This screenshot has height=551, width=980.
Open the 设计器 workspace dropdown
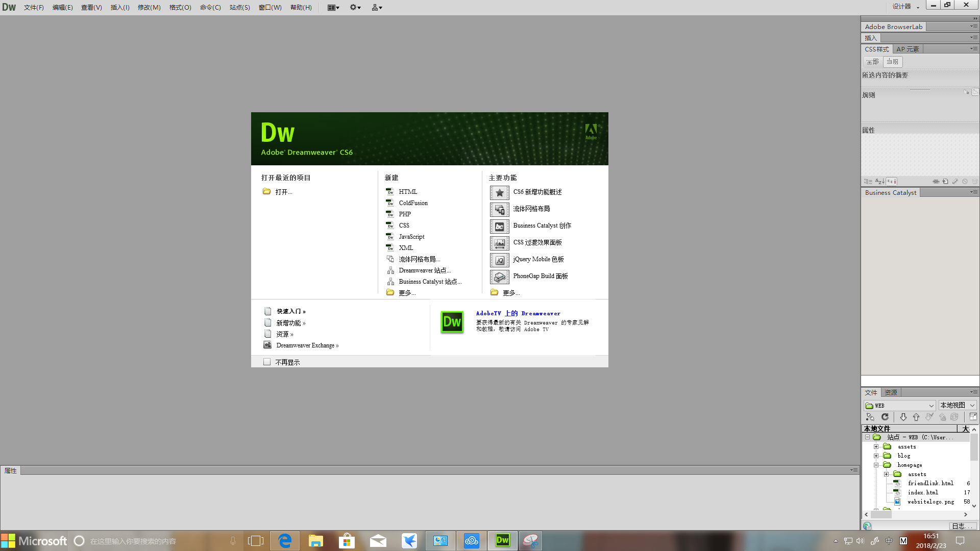point(906,7)
